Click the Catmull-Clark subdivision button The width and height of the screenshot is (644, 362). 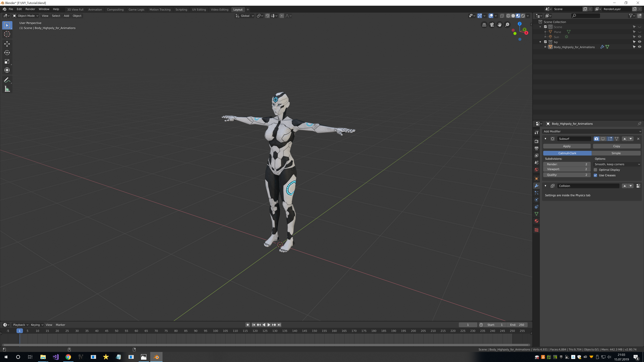pos(568,153)
